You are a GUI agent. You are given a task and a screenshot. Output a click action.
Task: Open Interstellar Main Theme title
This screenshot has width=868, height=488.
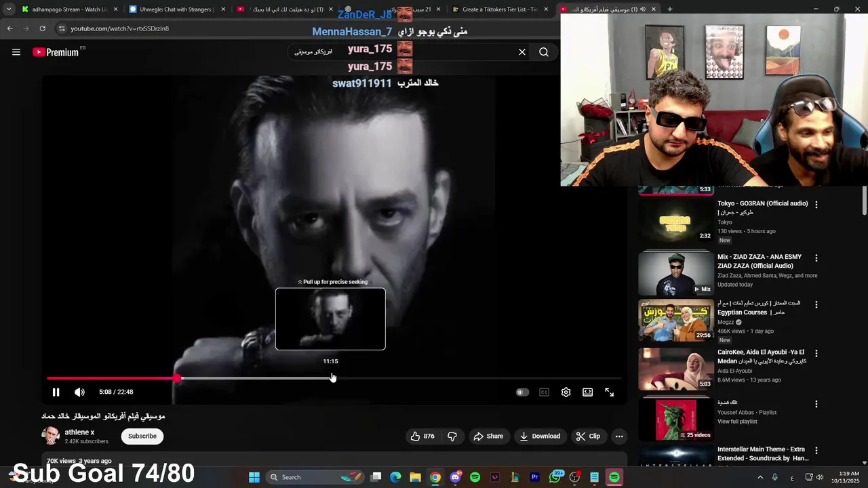763,453
